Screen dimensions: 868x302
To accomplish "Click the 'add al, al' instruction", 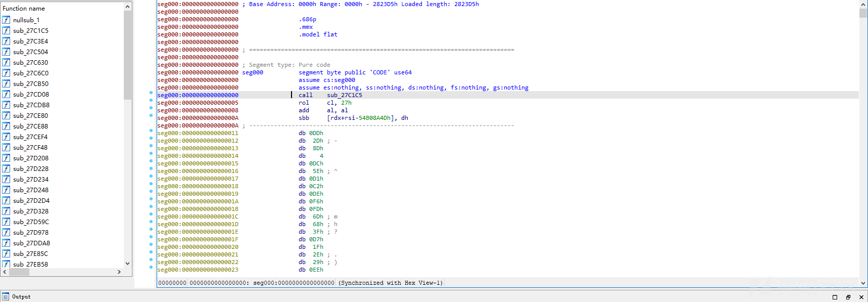I will (323, 110).
